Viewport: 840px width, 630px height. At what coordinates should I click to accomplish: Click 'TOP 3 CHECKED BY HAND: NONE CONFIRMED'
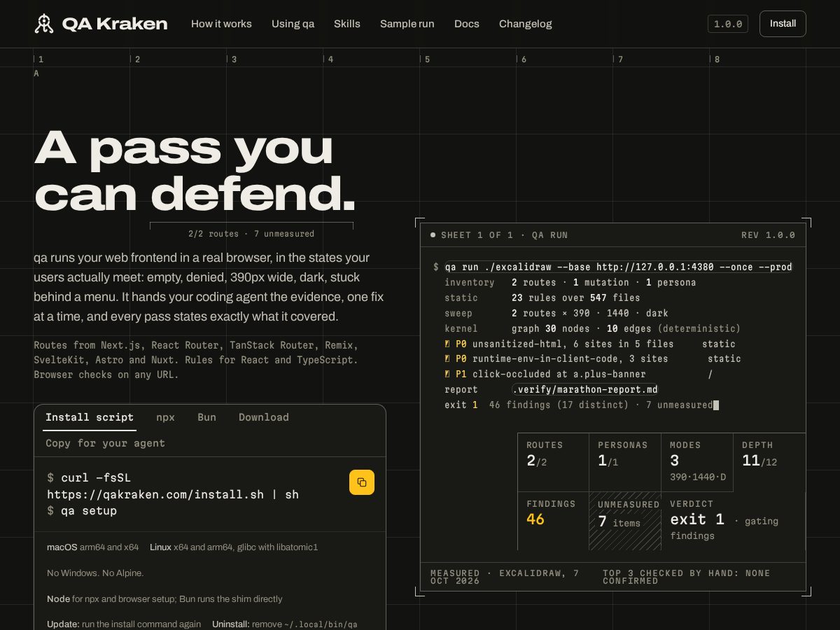pos(686,577)
